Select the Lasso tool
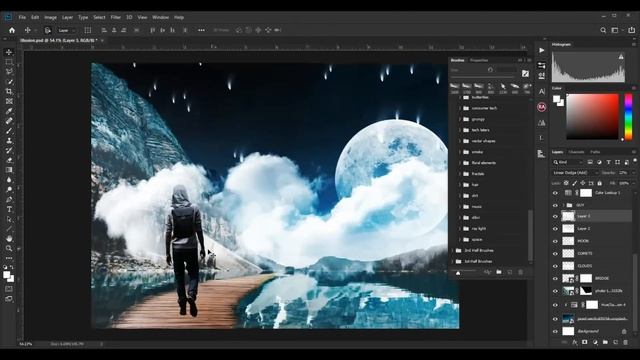This screenshot has height=360, width=640. click(9, 72)
